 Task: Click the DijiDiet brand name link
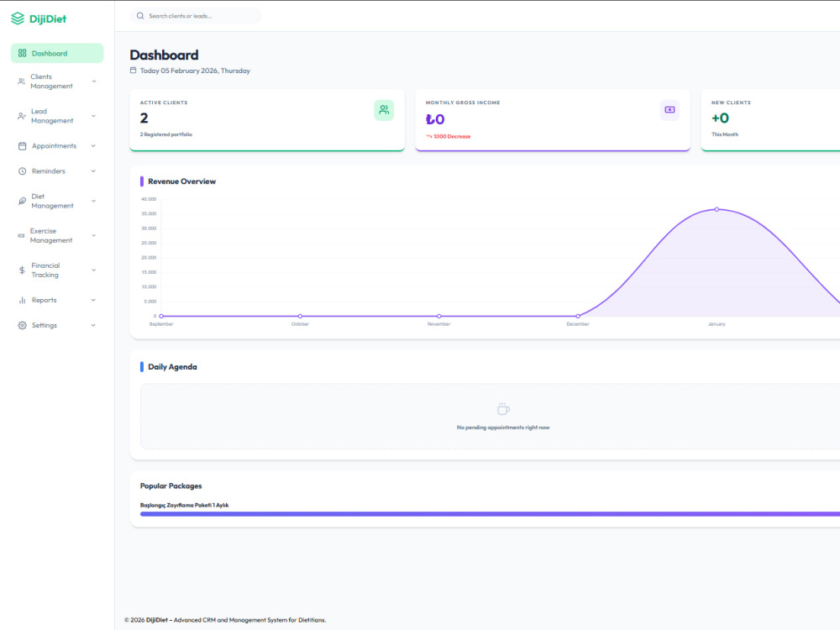click(48, 18)
